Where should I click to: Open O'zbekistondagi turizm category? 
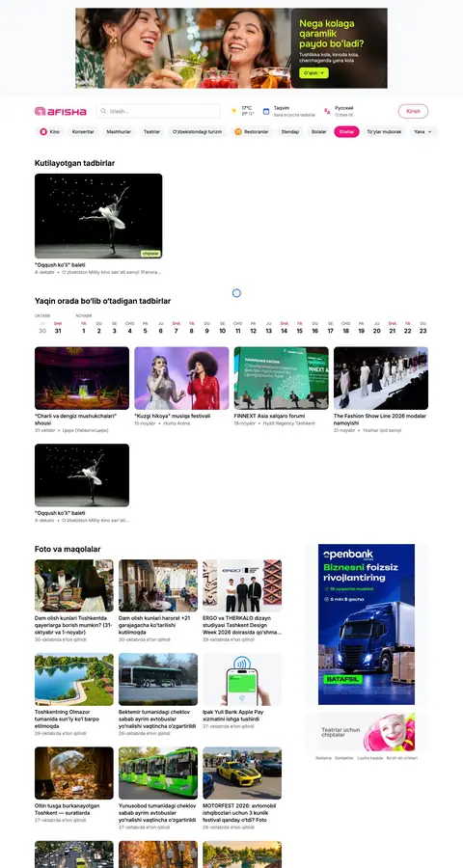(197, 132)
